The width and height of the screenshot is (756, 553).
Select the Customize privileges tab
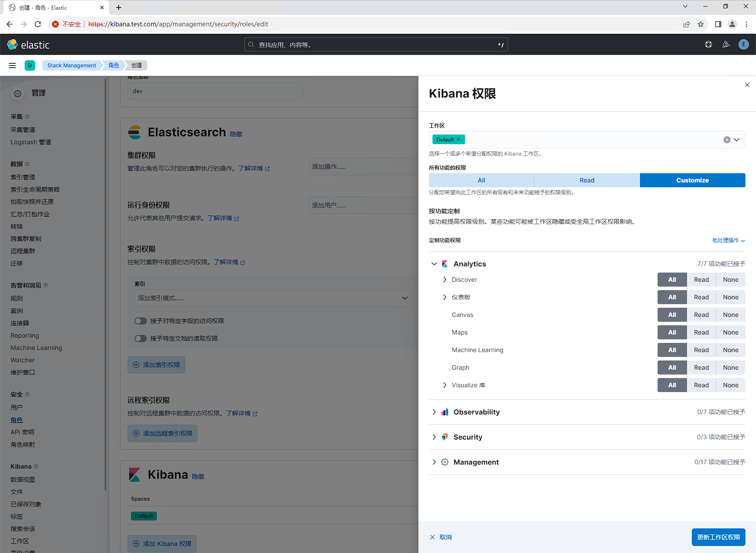pyautogui.click(x=693, y=180)
